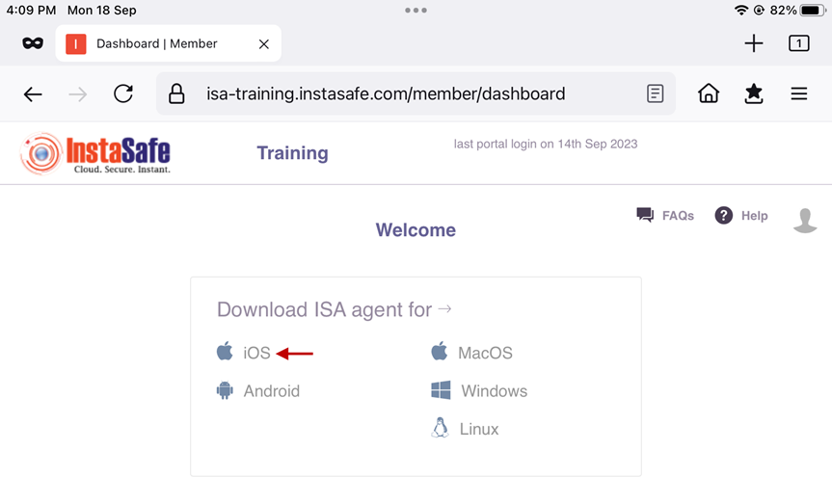Screen dimensions: 832x504
Task: Download ISA agent for iOS
Action: click(x=256, y=353)
